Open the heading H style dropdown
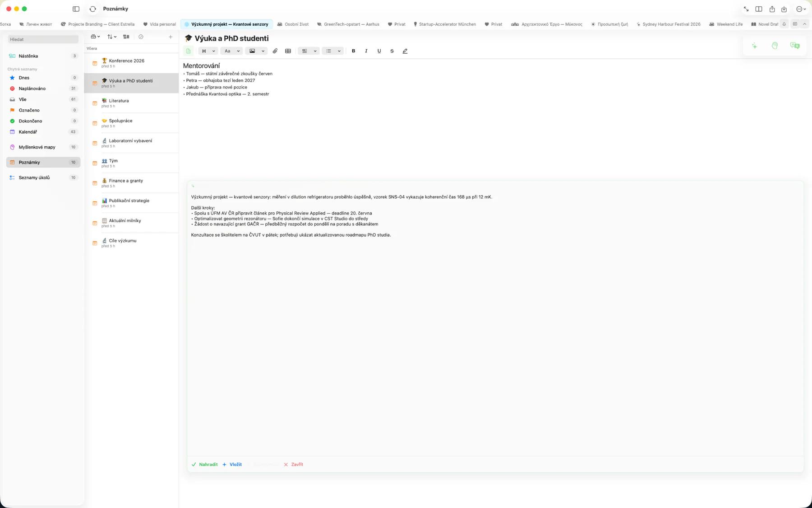The width and height of the screenshot is (812, 508). (x=208, y=51)
